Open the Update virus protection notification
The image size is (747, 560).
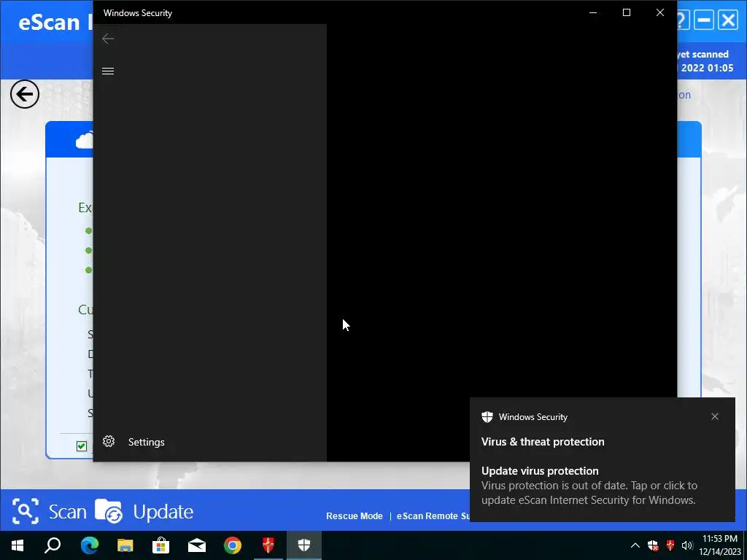click(x=602, y=485)
